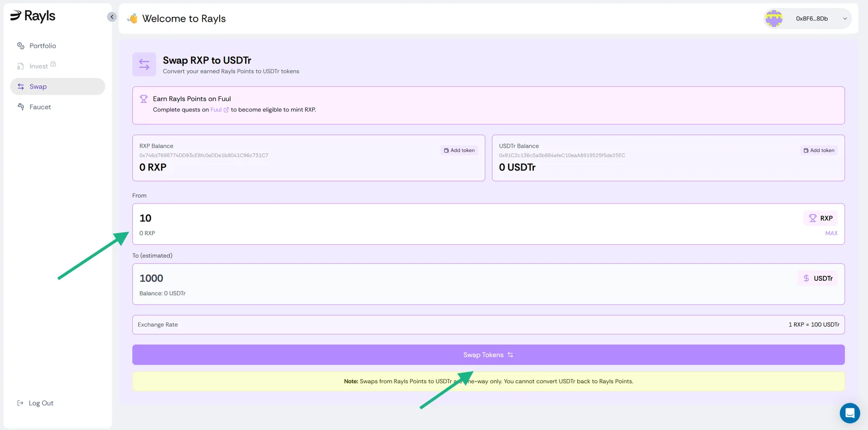The height and width of the screenshot is (430, 868).
Task: Collapse the sidebar with chevron button
Action: click(112, 17)
